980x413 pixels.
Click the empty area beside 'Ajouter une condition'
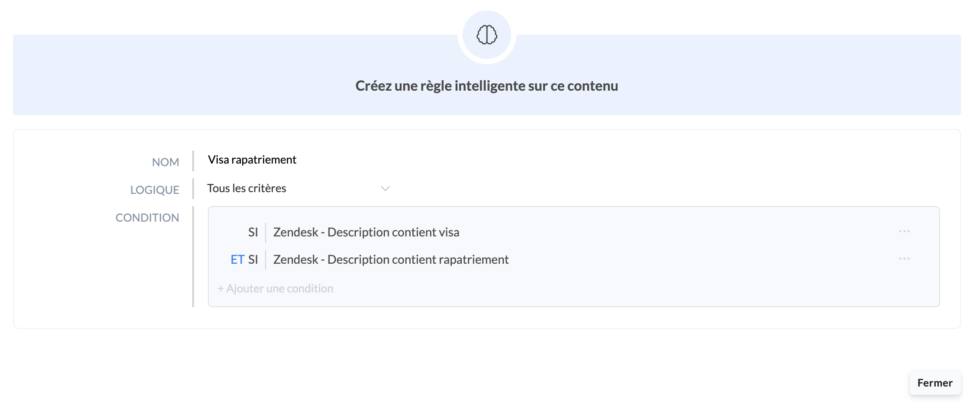pyautogui.click(x=608, y=288)
